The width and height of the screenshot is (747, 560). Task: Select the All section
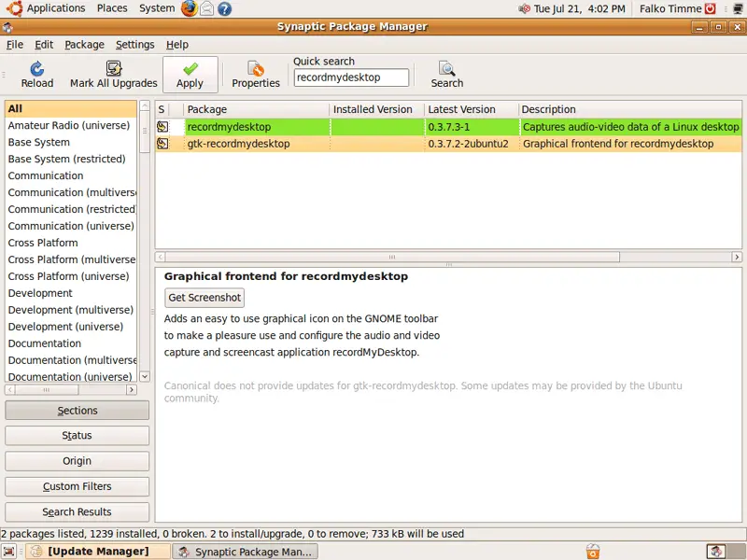coord(71,108)
